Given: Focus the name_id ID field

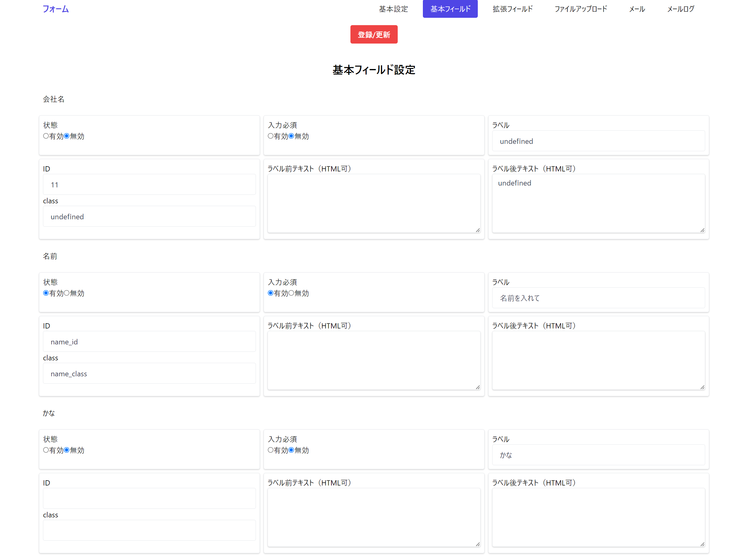Looking at the screenshot, I should pyautogui.click(x=149, y=341).
